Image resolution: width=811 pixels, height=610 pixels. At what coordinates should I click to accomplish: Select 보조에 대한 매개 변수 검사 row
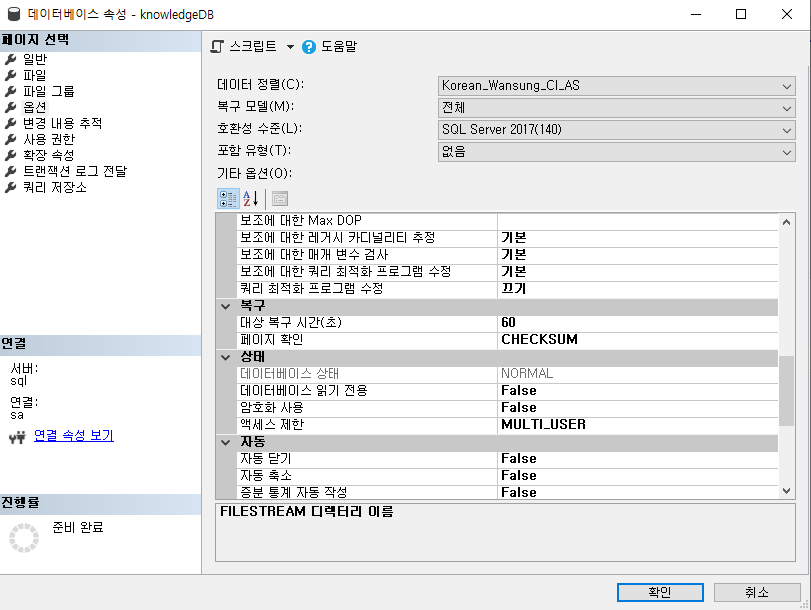point(508,255)
